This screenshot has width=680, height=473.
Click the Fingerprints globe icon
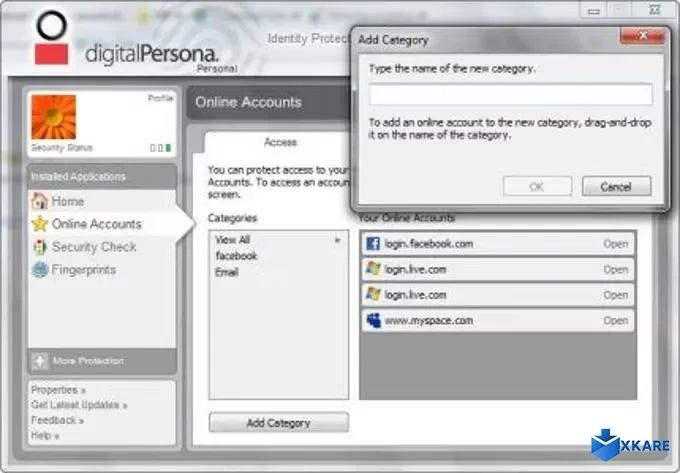40,270
